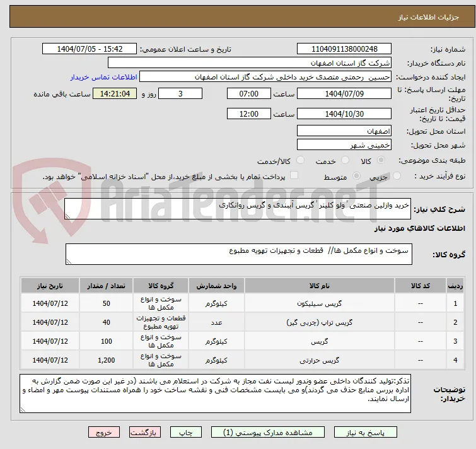The height and width of the screenshot is (449, 476).
Task: Click the remaining days field showing 3
Action: [180, 93]
